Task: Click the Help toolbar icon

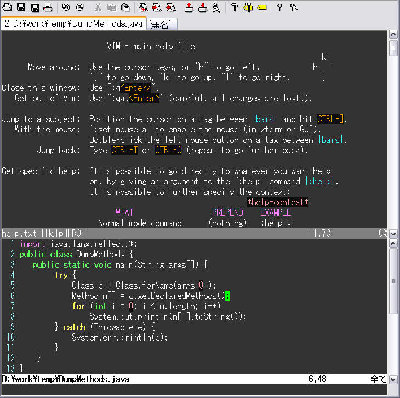Action: [x=280, y=7]
